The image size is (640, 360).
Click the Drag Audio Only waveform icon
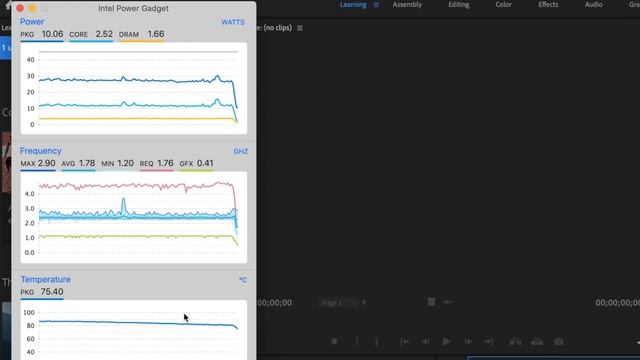pyautogui.click(x=447, y=302)
